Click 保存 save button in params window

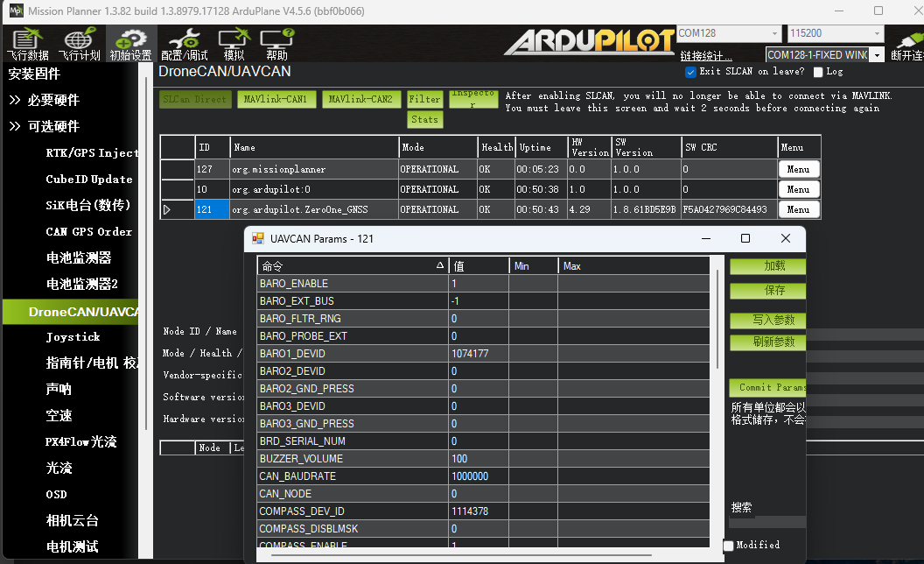pos(768,290)
